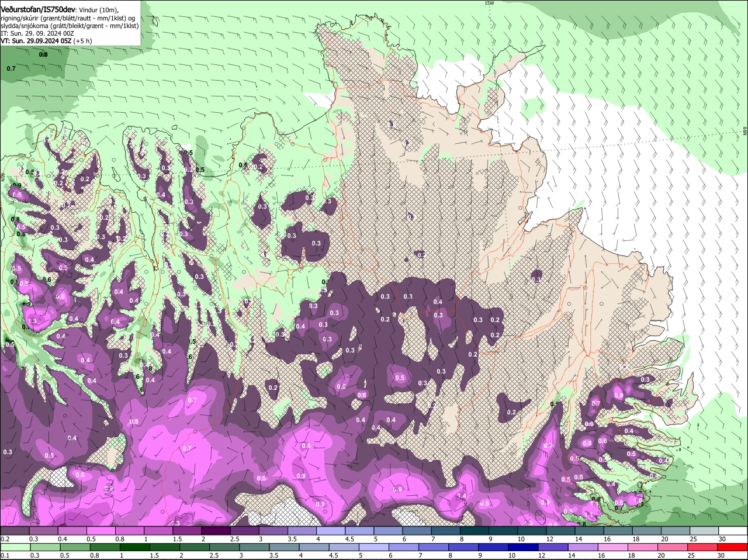The width and height of the screenshot is (748, 560).
Task: Click the snow-scale swatch between 16 and 18
Action: click(617, 531)
